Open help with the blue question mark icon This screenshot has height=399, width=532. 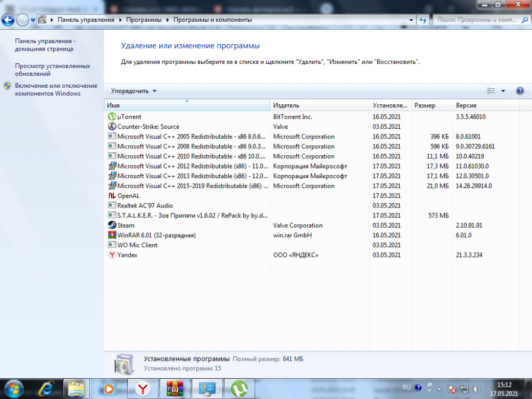[x=520, y=91]
